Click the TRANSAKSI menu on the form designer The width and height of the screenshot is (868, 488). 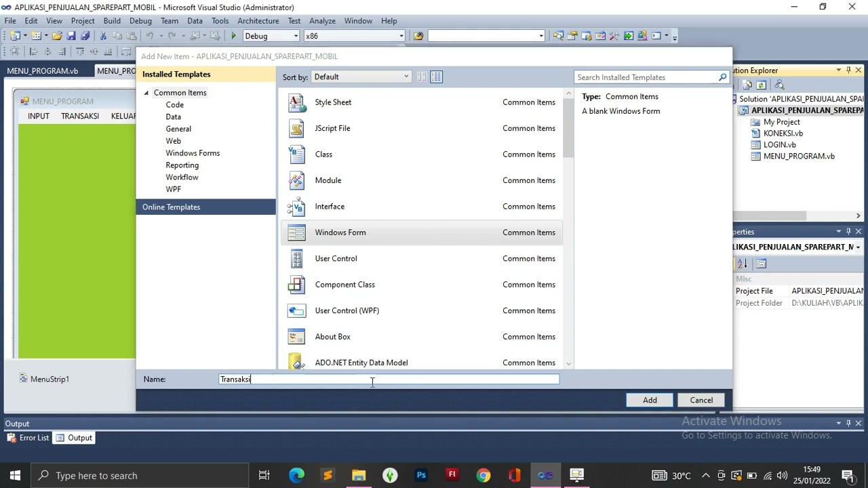coord(80,116)
